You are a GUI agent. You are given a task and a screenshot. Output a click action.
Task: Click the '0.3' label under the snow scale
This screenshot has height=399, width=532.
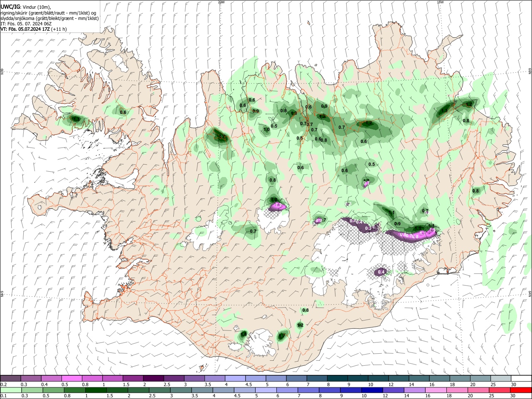25,384
